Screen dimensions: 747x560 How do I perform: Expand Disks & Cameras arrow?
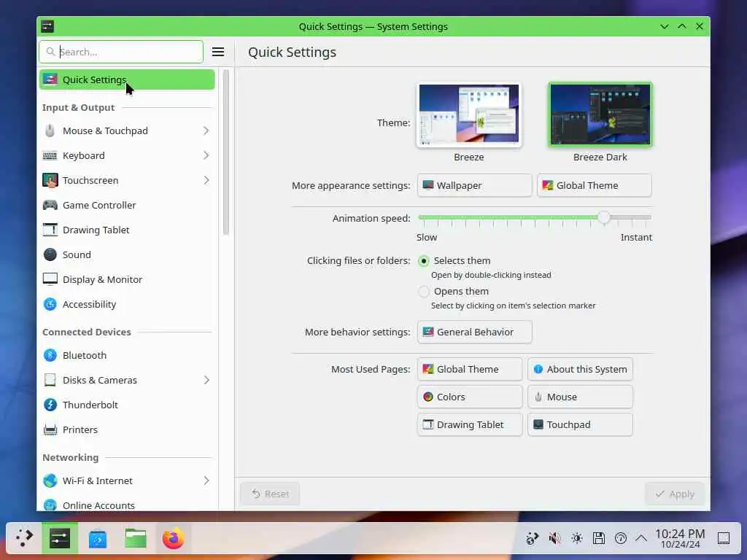(206, 380)
